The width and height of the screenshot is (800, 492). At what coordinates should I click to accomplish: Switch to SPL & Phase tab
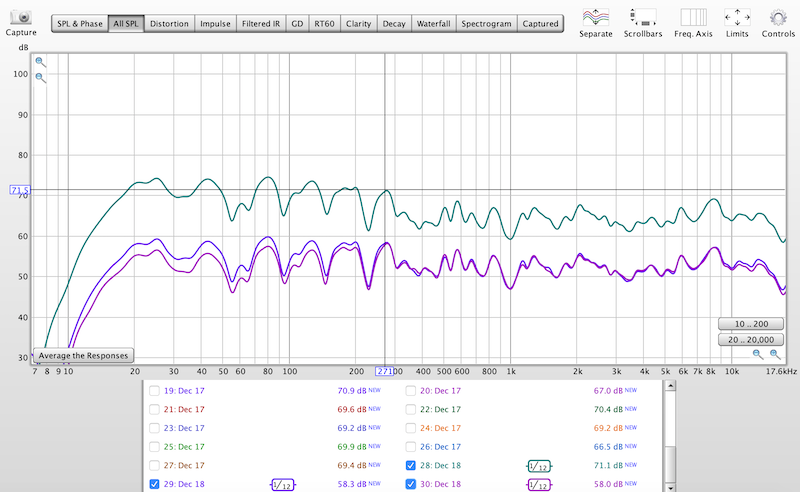pyautogui.click(x=80, y=23)
